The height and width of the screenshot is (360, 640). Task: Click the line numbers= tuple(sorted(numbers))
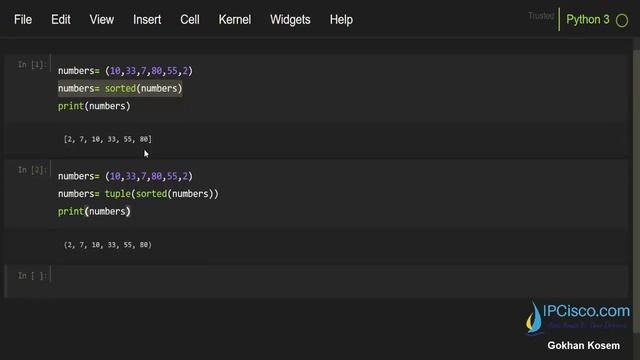138,194
